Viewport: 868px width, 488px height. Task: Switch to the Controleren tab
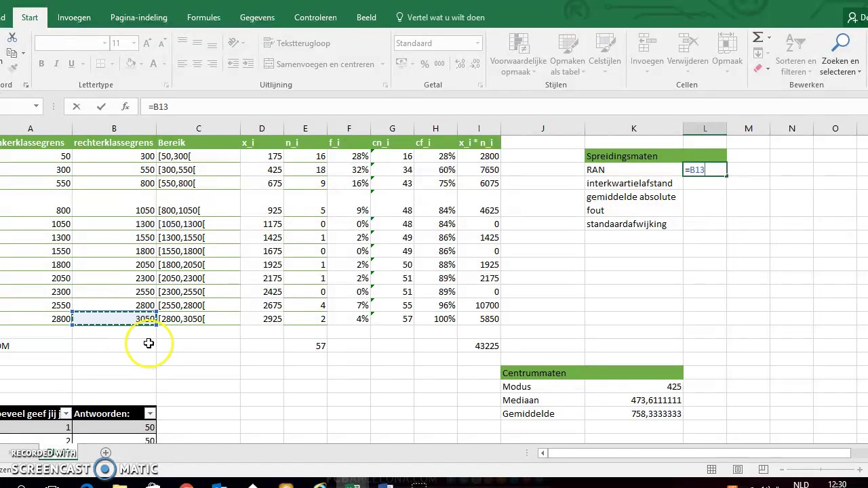point(315,18)
